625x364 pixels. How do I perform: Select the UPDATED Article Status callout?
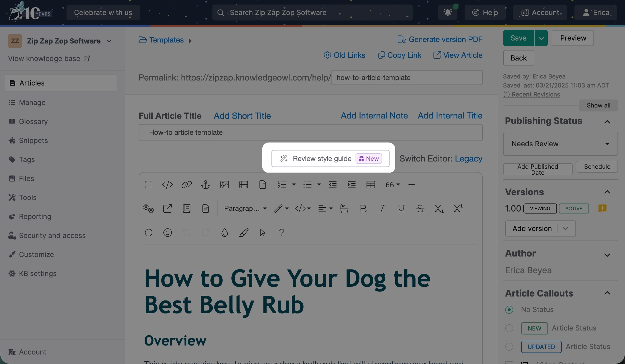point(509,346)
